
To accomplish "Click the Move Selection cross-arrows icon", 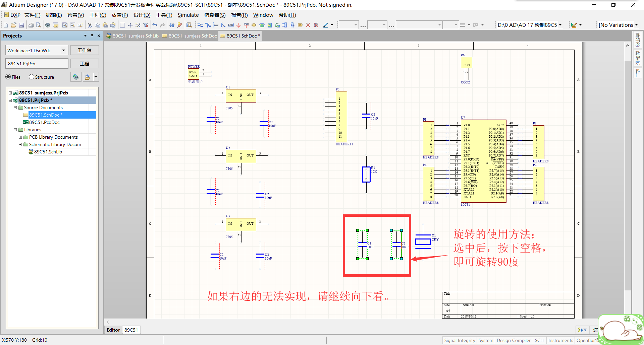I will click(x=130, y=25).
